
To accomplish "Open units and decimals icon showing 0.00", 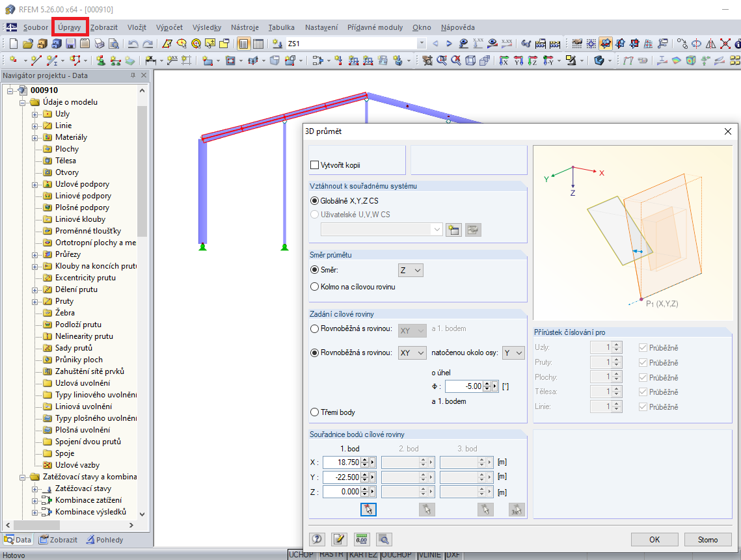I will [x=361, y=539].
